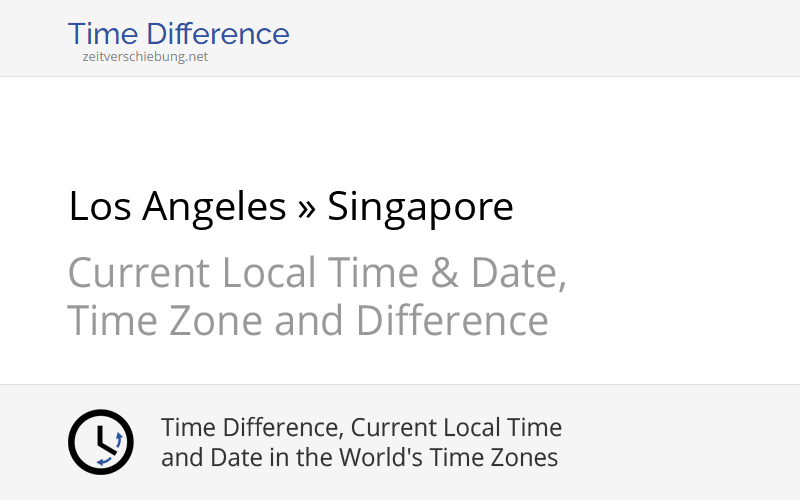Click the word "Los" in the heading

coord(100,207)
